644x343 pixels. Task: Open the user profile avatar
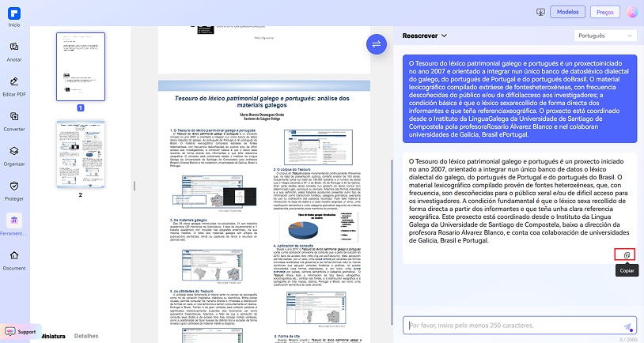click(x=632, y=12)
